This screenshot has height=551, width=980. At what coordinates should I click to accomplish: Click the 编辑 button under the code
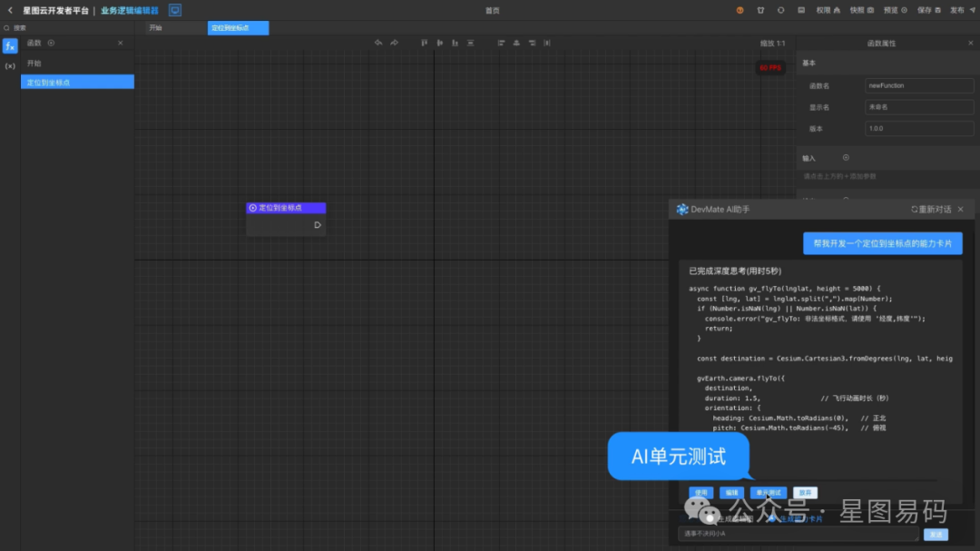coord(731,493)
